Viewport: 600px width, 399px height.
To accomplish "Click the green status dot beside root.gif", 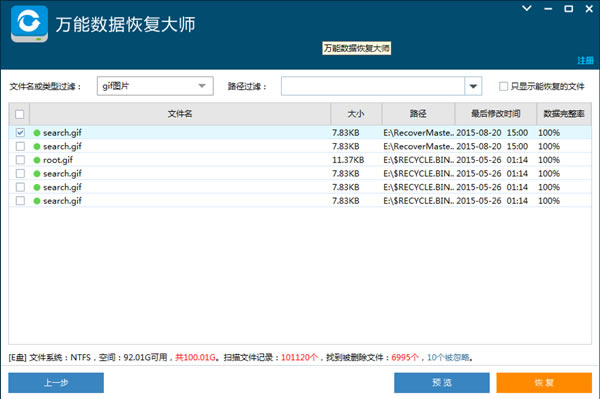I will pyautogui.click(x=37, y=160).
